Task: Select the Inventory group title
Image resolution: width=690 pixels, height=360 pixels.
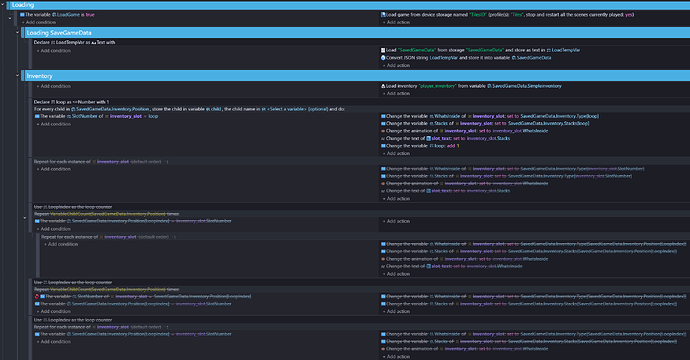Action: (39, 76)
